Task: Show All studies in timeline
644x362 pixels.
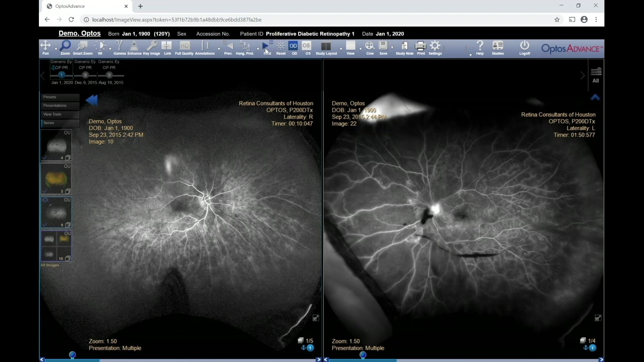Action: pyautogui.click(x=596, y=75)
